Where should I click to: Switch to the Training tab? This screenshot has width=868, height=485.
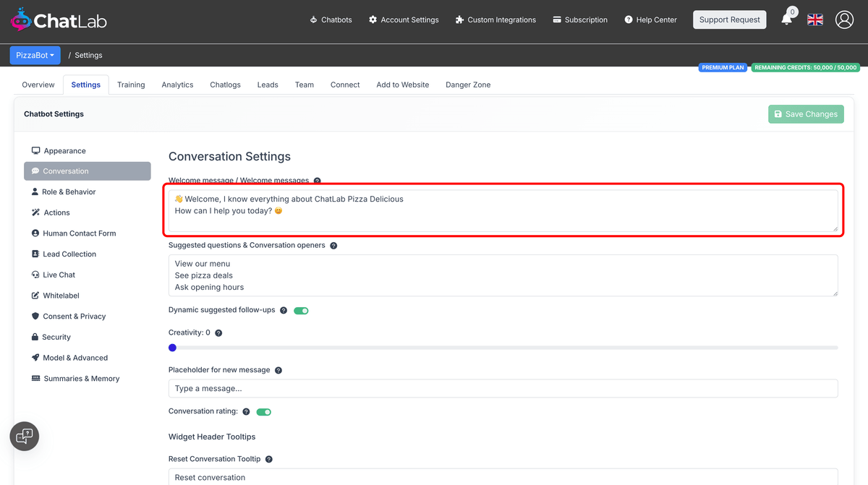[131, 85]
